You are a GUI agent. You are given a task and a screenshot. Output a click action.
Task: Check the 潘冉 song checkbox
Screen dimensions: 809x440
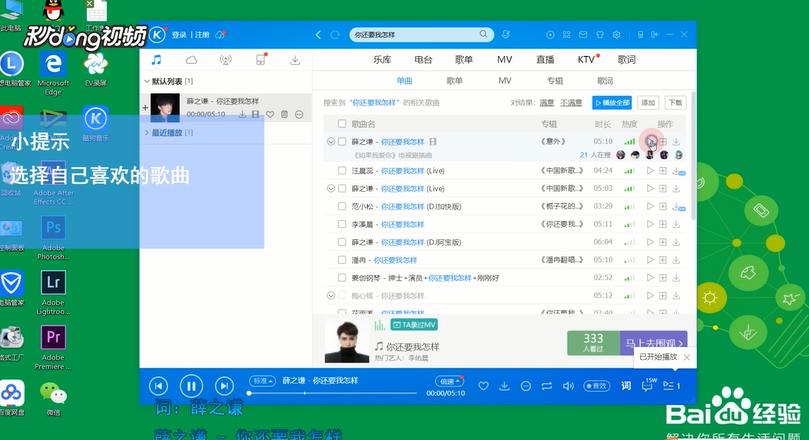(x=342, y=260)
